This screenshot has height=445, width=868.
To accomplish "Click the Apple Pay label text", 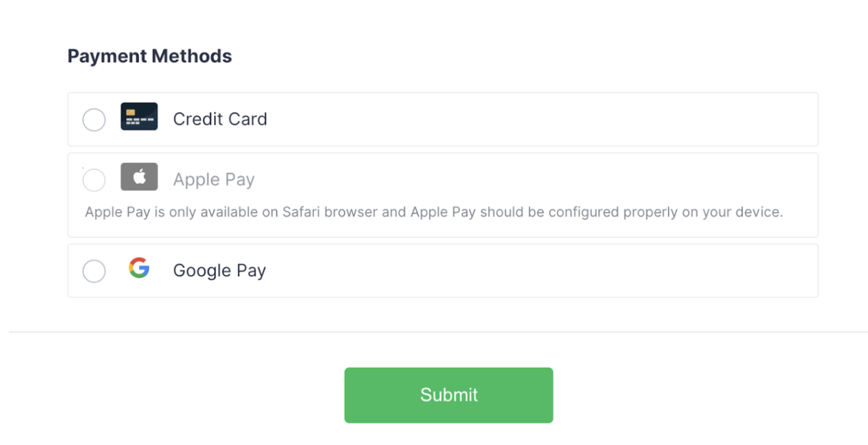I will 213,179.
